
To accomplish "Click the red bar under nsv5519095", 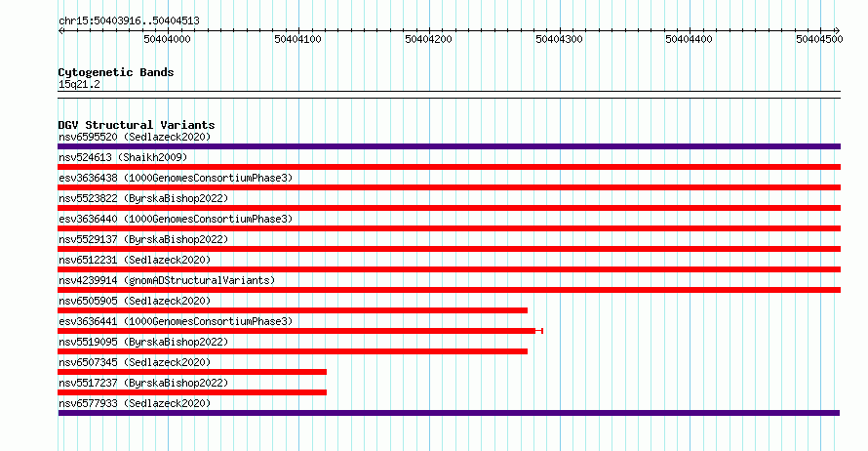I will pyautogui.click(x=293, y=351).
